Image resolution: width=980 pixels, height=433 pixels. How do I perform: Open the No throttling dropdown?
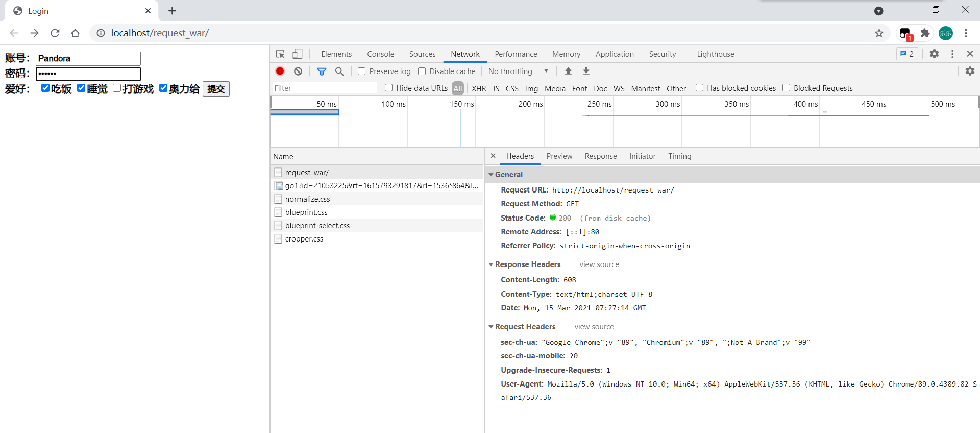(519, 71)
